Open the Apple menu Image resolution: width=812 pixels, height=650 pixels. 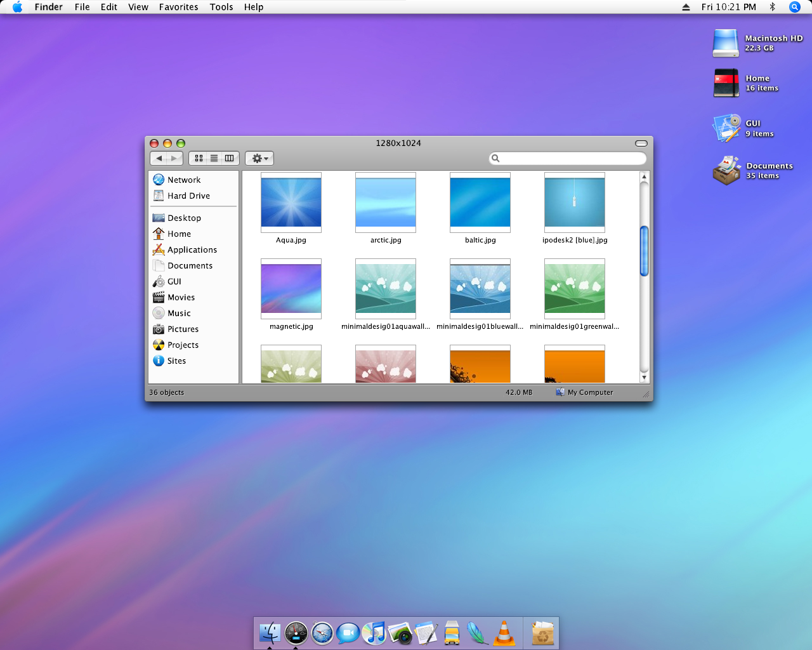[x=18, y=7]
